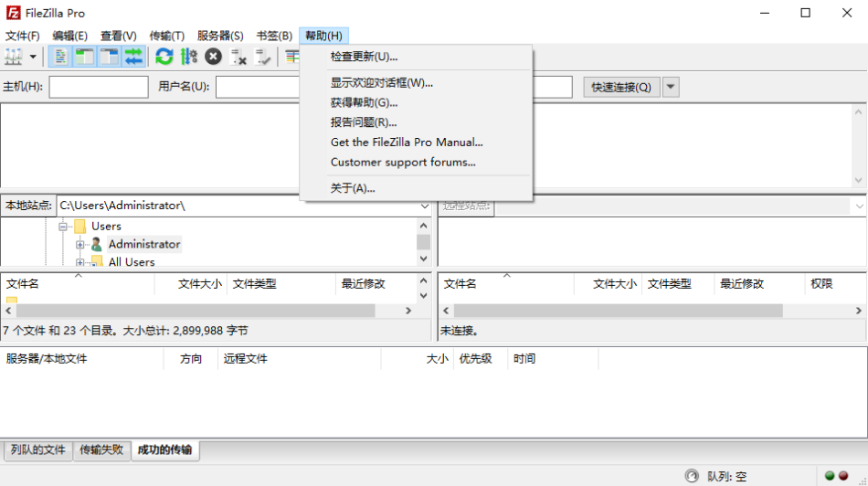The height and width of the screenshot is (486, 868).
Task: Click process queue toolbar icon
Action: click(x=189, y=57)
